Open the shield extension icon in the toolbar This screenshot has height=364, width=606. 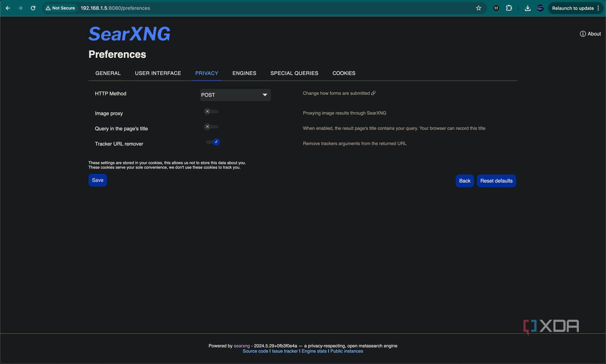496,8
